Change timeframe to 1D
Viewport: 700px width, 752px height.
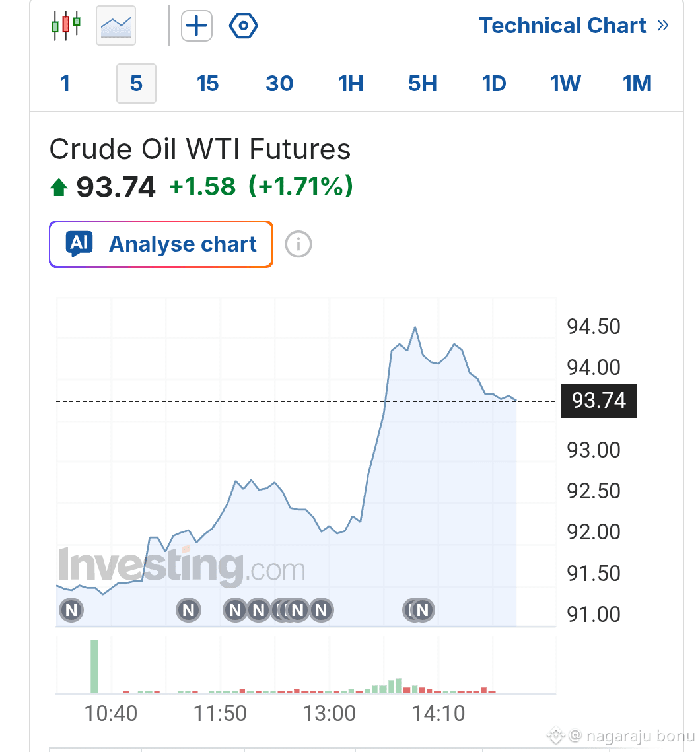pos(494,83)
